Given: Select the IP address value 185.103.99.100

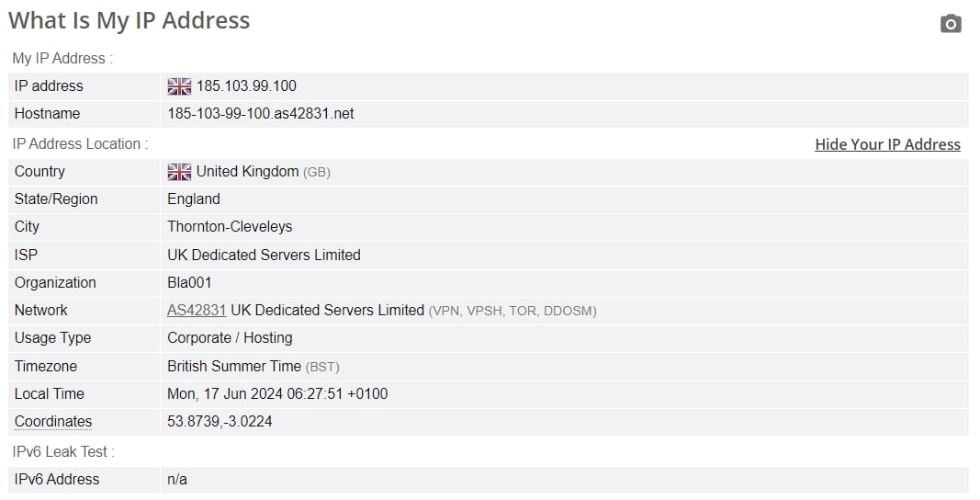Looking at the screenshot, I should pyautogui.click(x=246, y=86).
